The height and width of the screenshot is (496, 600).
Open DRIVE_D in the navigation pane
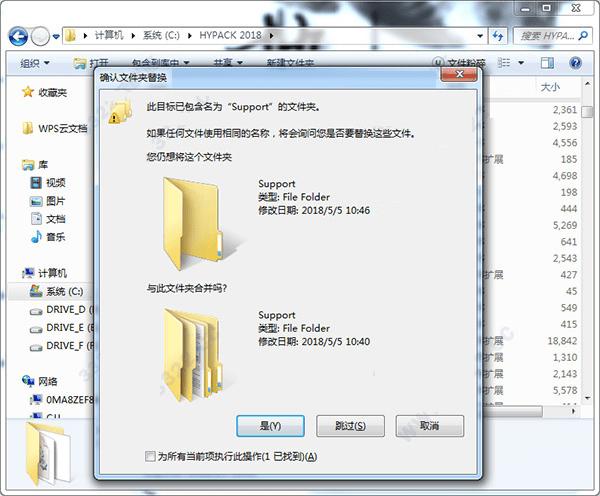pos(70,310)
